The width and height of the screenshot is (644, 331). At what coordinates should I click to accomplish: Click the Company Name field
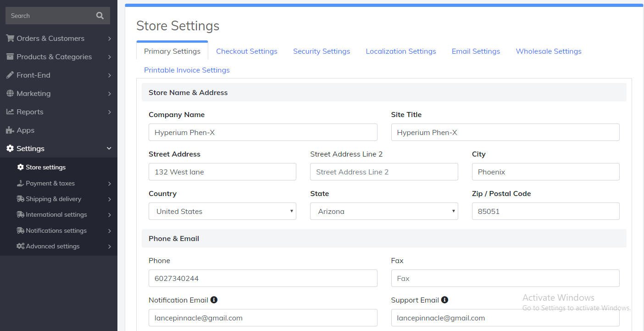(263, 132)
